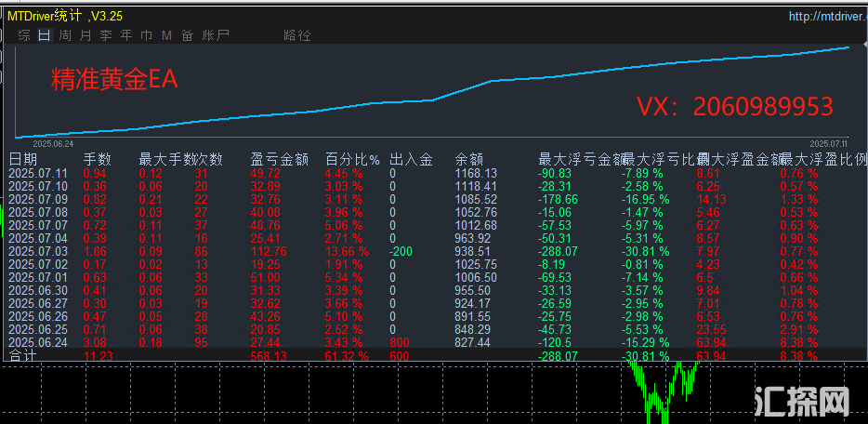Click total profit 568.13
The image size is (868, 424).
tap(269, 356)
